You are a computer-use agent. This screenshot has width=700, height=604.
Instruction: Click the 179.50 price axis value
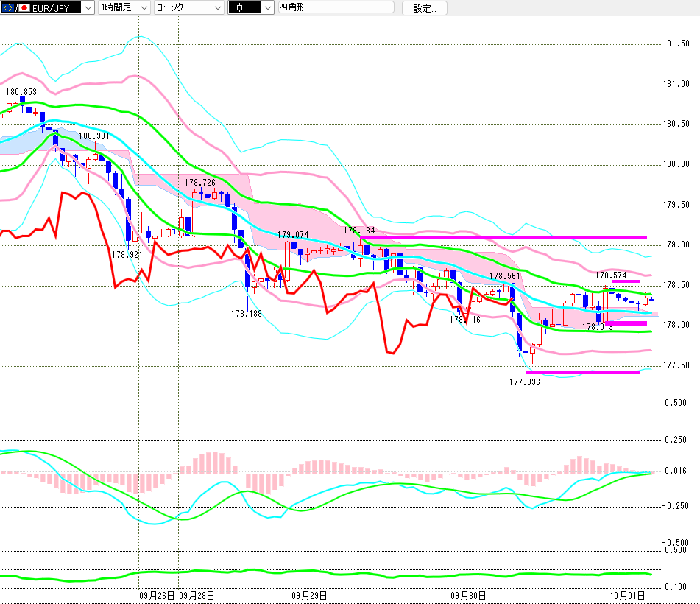coord(676,205)
